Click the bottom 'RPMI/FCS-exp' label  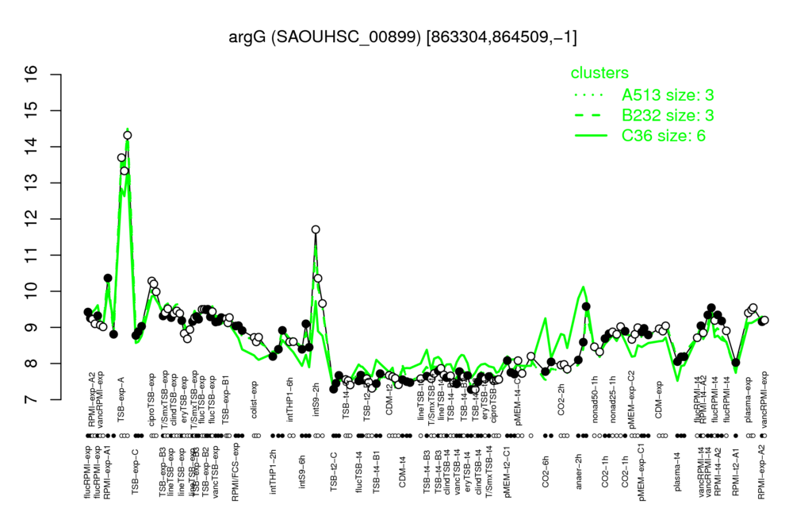point(235,472)
